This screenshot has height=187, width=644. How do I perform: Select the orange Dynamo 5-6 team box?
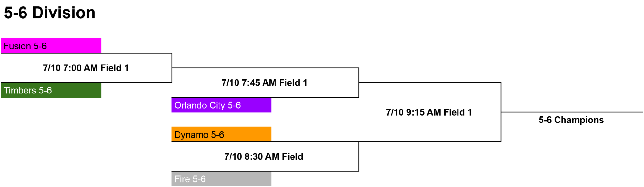(221, 134)
